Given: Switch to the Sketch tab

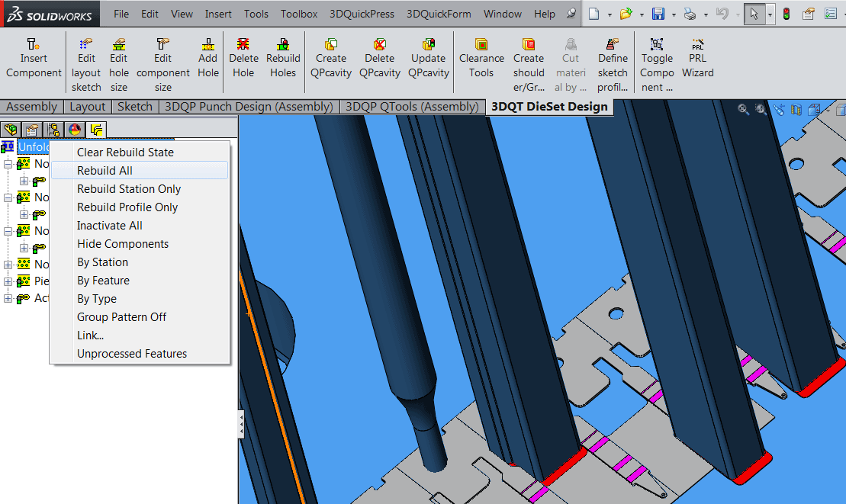Looking at the screenshot, I should [135, 107].
